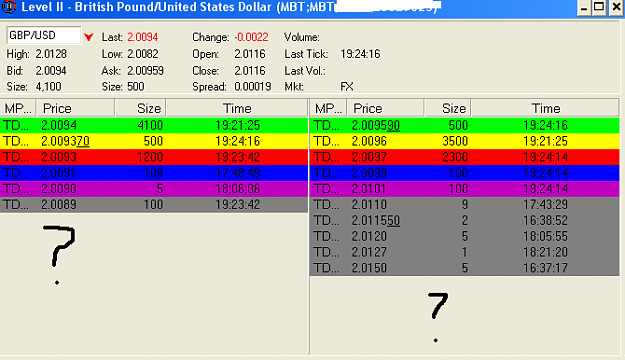Image resolution: width=625 pixels, height=360 pixels.
Task: Select green bid row priced 2.0094
Action: click(154, 125)
